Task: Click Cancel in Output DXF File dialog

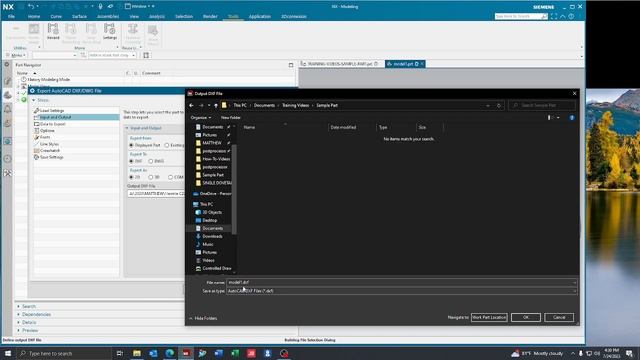Action: coord(559,317)
